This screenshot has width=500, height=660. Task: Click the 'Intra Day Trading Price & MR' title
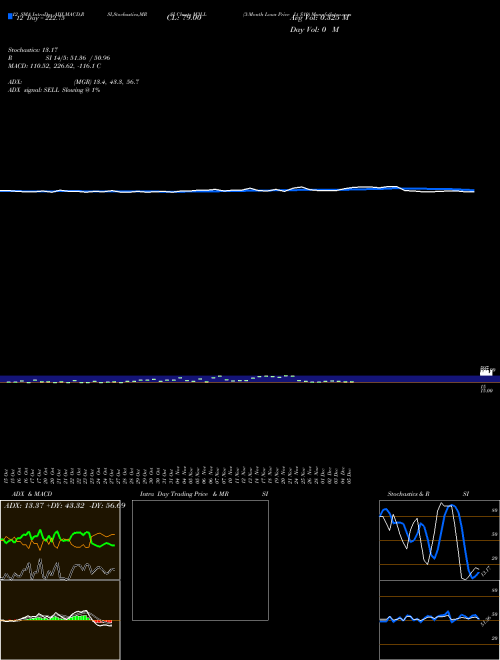pos(184,494)
